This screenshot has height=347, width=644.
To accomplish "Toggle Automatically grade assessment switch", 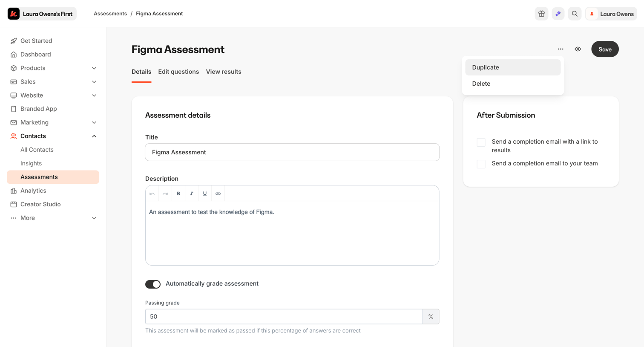I will [153, 284].
